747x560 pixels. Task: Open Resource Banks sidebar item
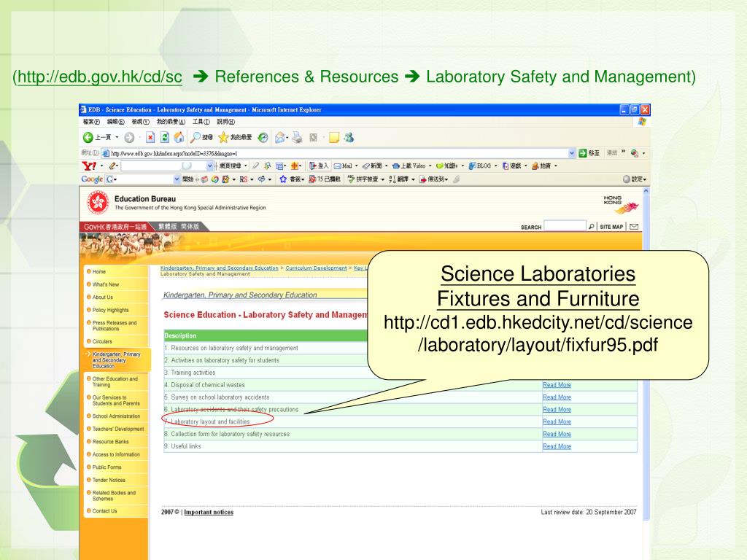tap(110, 442)
